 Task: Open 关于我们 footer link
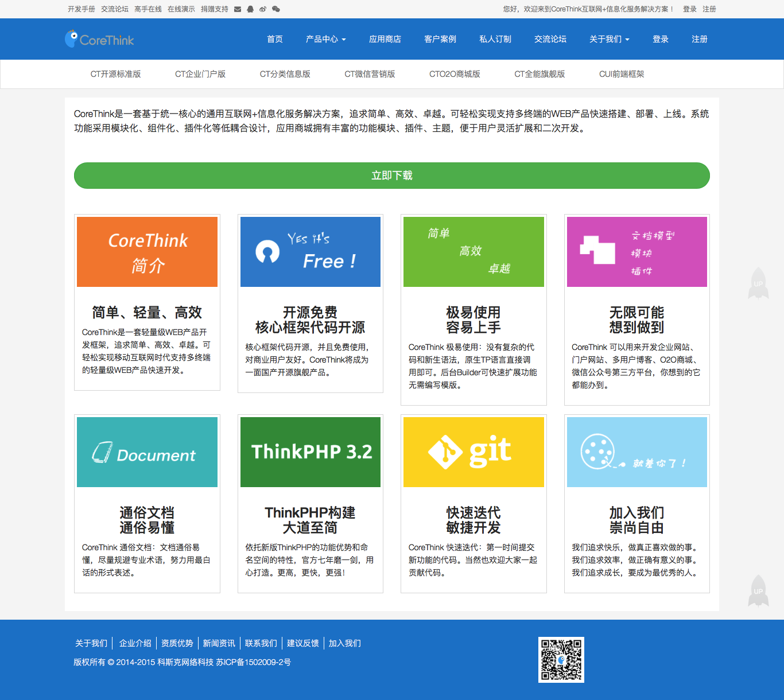(x=91, y=643)
